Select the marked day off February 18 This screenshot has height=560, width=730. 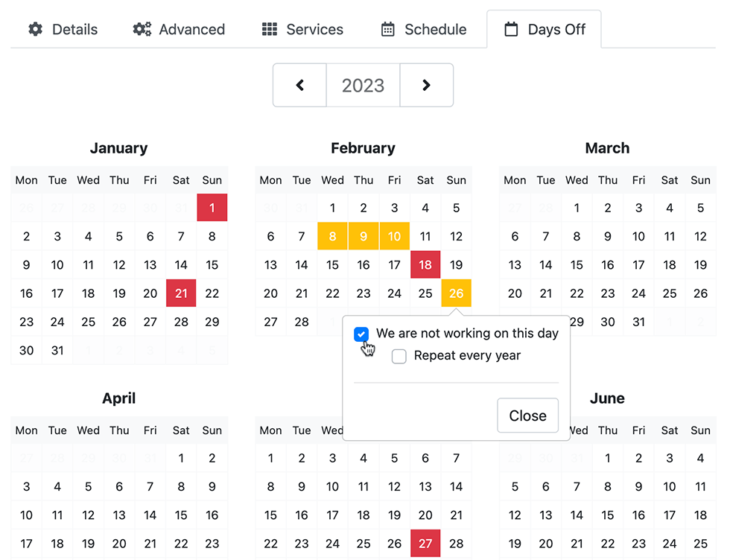425,264
